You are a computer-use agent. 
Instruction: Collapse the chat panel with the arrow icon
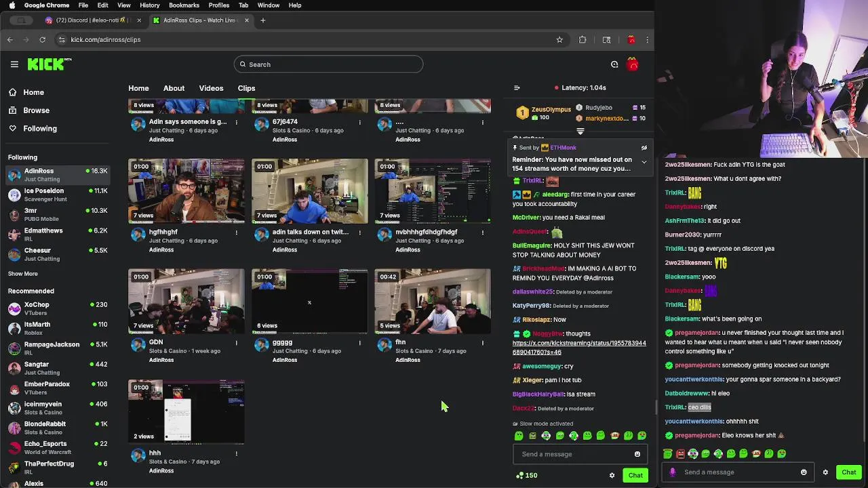point(517,87)
